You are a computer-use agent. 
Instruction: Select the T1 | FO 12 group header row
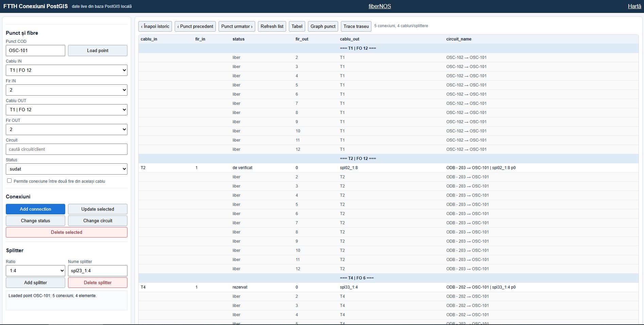(388, 48)
